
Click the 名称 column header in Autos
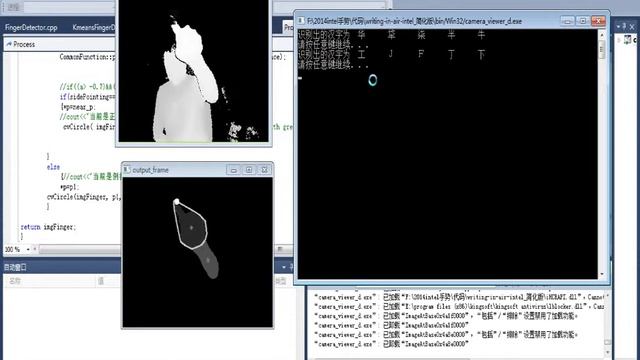click(x=15, y=281)
